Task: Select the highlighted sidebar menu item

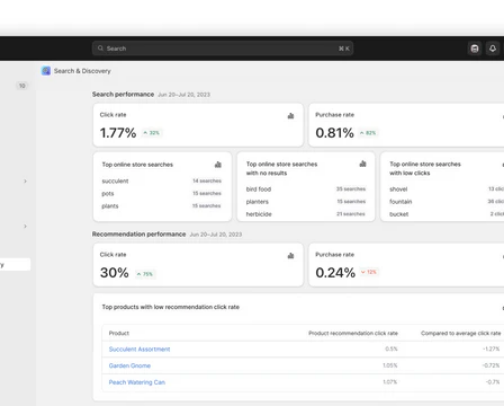Action: (15, 264)
